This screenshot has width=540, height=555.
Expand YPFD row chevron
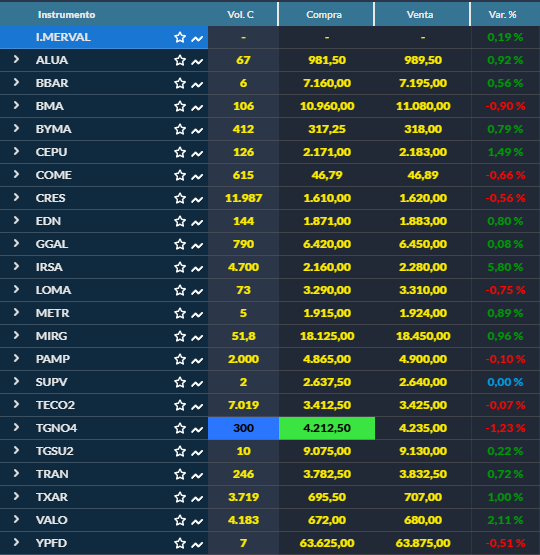16,542
